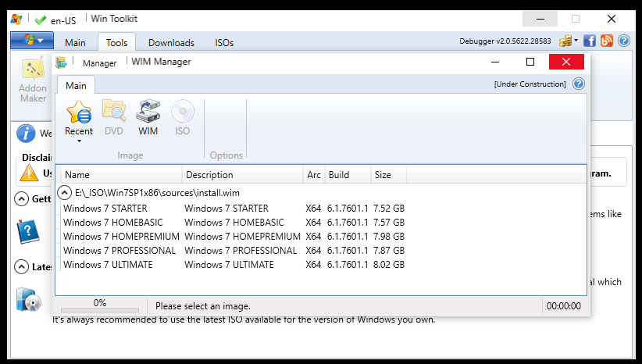The image size is (642, 364).
Task: Click the Manager label in WIM Manager title
Action: [99, 63]
